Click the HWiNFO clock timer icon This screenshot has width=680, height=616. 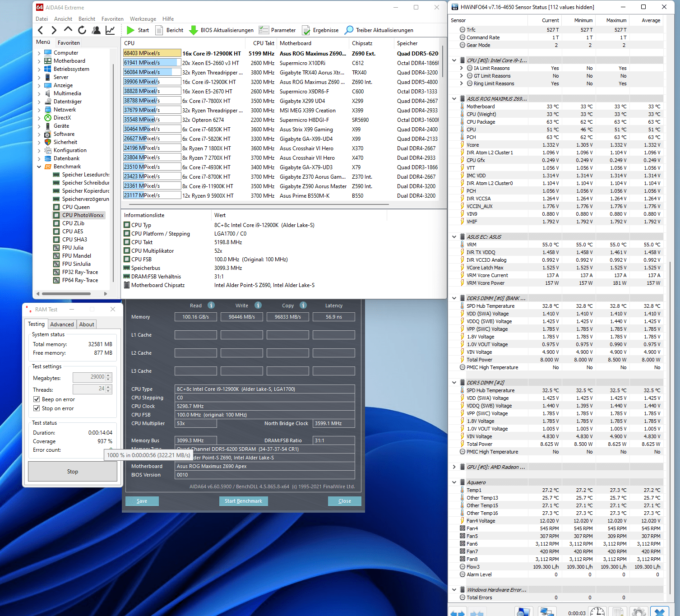[597, 611]
